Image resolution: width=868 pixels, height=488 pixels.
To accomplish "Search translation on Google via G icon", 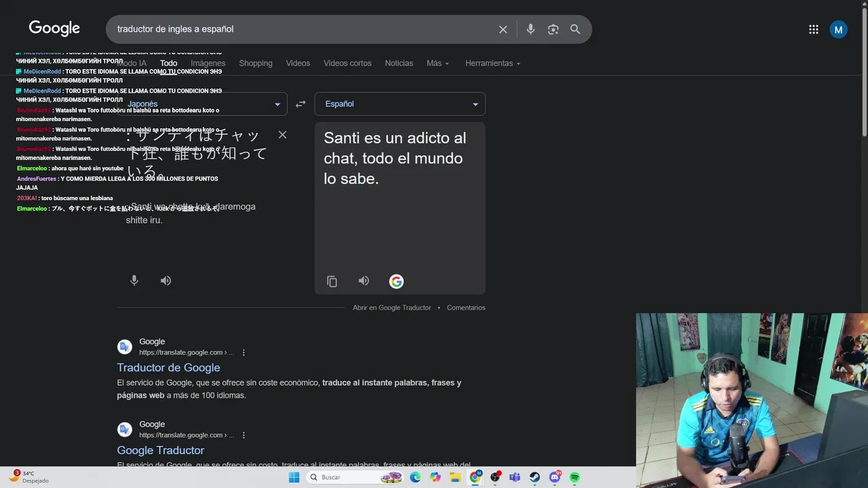I will 396,281.
